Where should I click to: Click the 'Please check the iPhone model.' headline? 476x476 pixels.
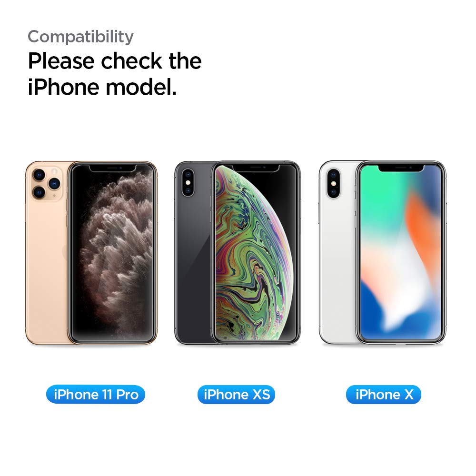pos(115,74)
